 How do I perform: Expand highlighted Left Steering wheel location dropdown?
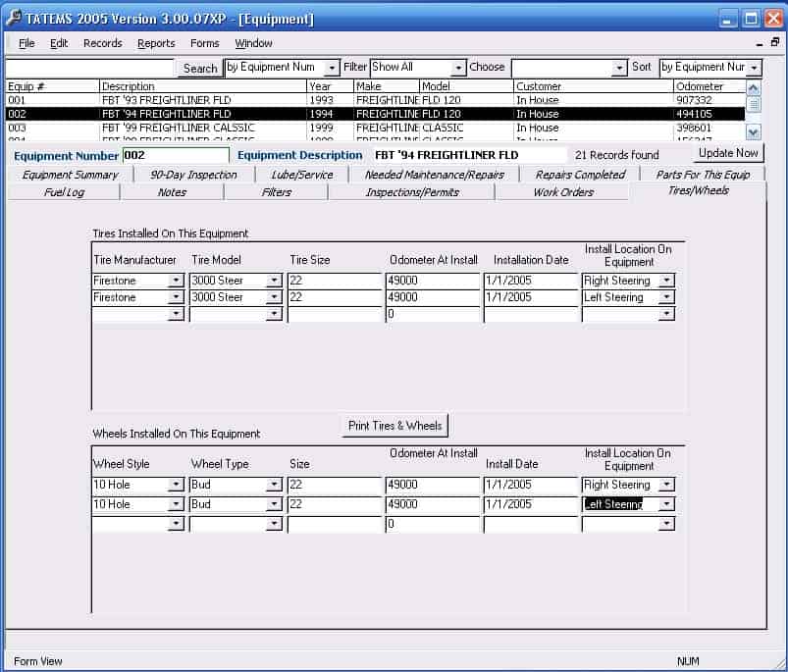click(x=666, y=504)
